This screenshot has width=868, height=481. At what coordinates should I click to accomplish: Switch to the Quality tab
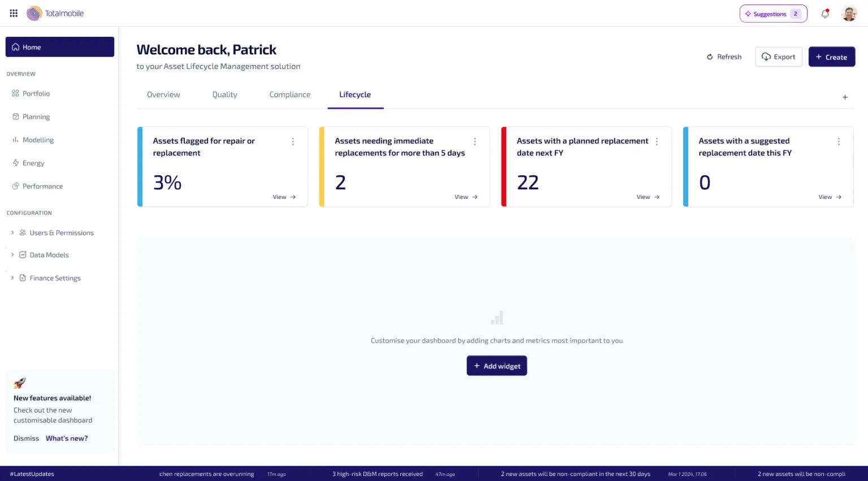pos(225,94)
